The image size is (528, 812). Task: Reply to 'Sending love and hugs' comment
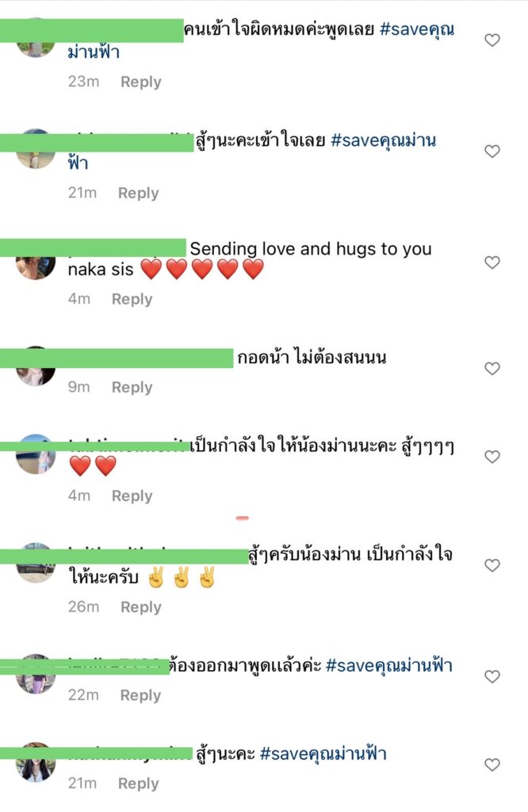(132, 299)
